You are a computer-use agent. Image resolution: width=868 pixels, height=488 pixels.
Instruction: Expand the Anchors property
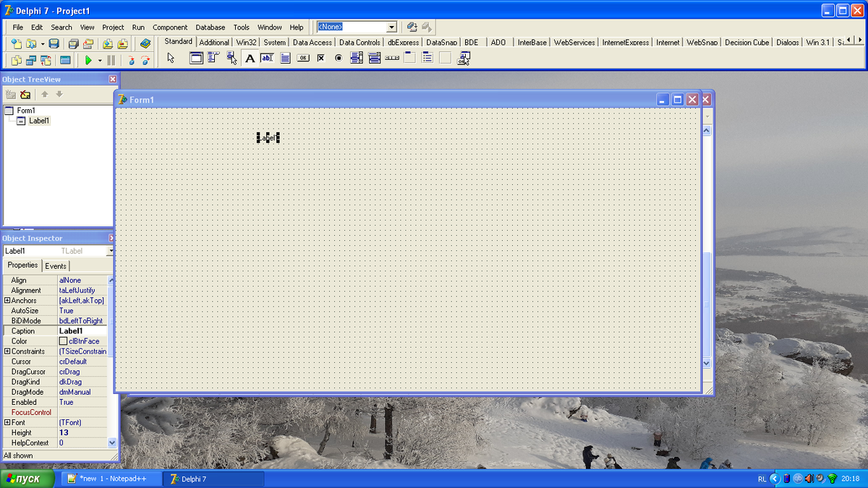pos(7,300)
